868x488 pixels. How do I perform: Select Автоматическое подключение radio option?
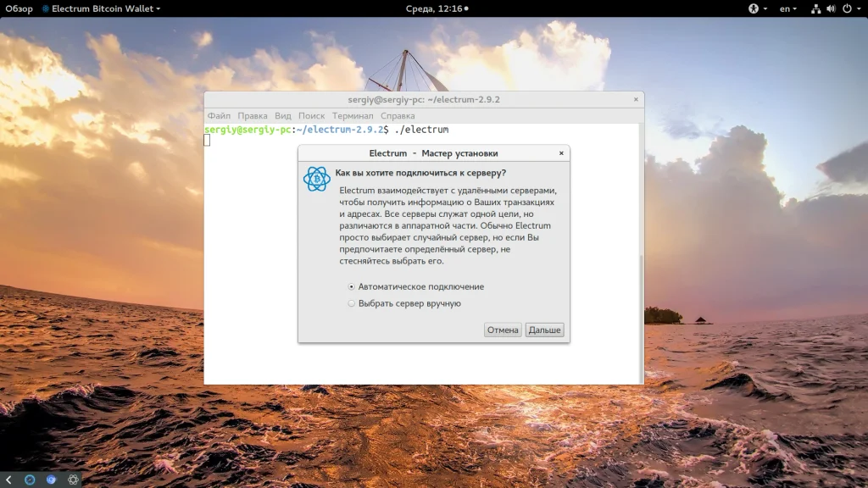coord(417,286)
